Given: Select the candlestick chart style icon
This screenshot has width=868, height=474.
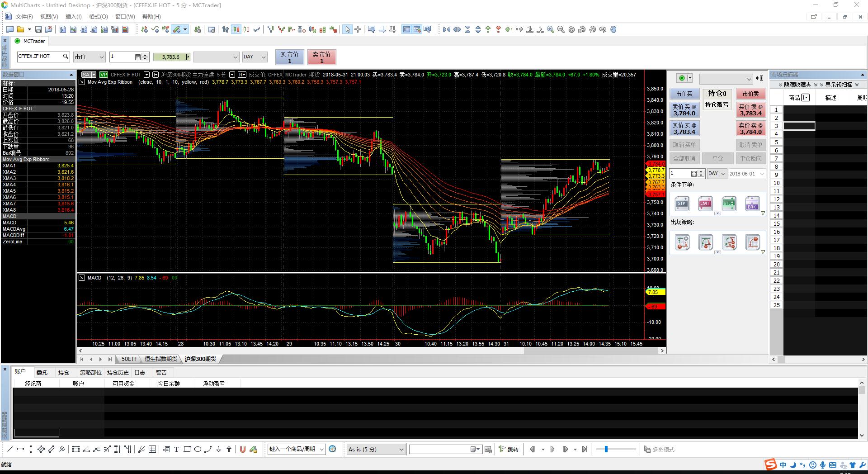Looking at the screenshot, I should [x=236, y=29].
